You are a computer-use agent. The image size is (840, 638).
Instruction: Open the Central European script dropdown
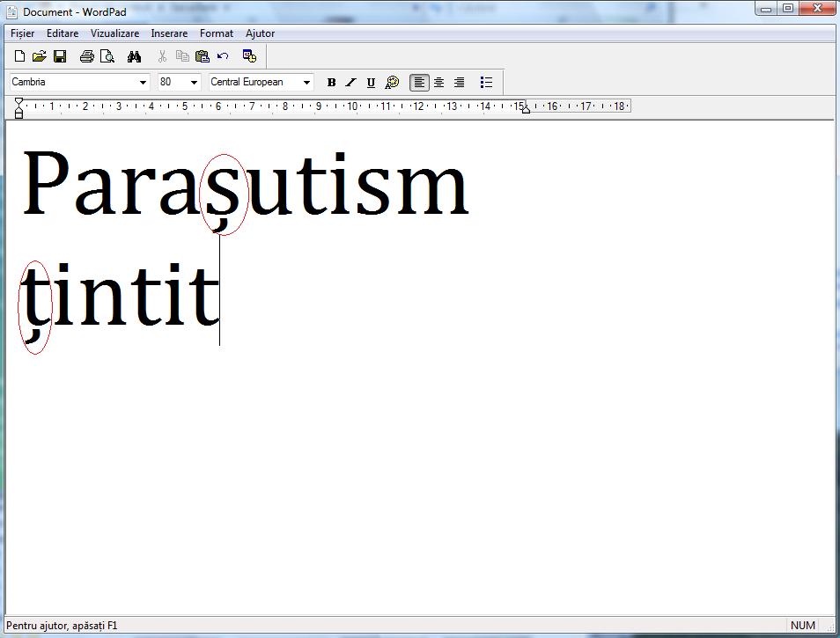pyautogui.click(x=306, y=82)
